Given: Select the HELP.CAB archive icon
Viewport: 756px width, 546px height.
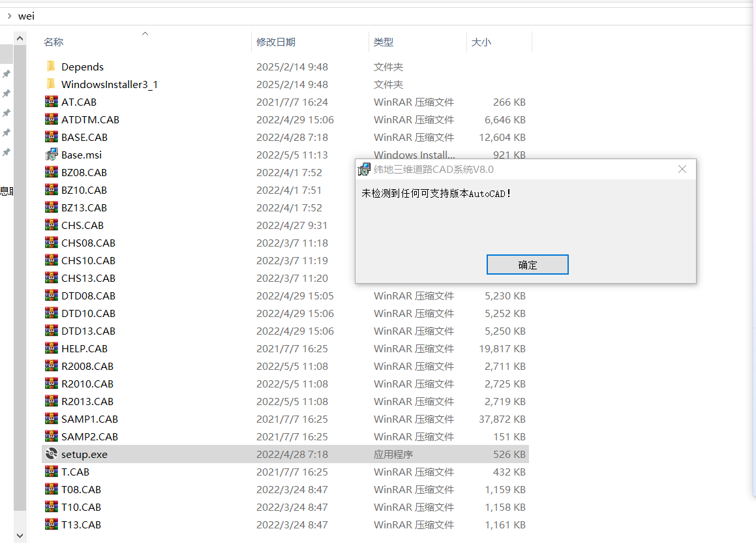Looking at the screenshot, I should point(52,348).
